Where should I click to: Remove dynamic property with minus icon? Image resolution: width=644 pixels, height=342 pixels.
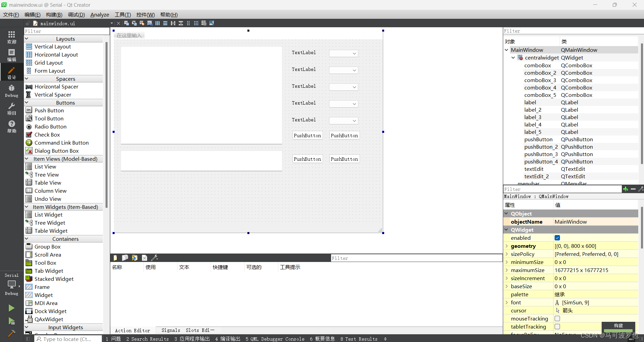(x=633, y=189)
